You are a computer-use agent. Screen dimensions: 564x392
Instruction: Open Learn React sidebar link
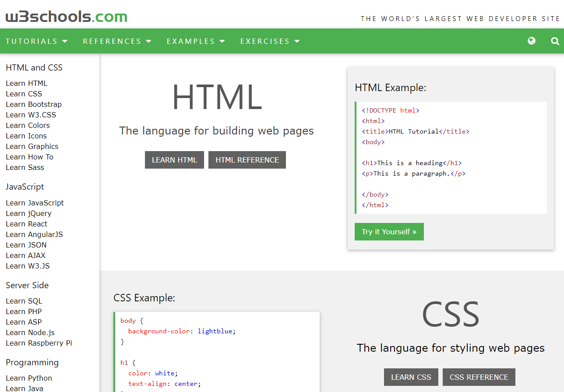tap(26, 224)
